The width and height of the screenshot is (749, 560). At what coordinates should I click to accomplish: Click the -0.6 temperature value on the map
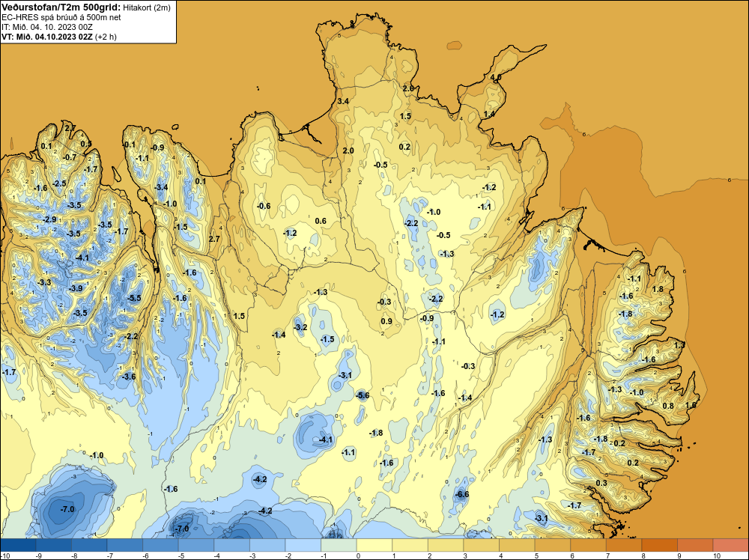click(264, 206)
